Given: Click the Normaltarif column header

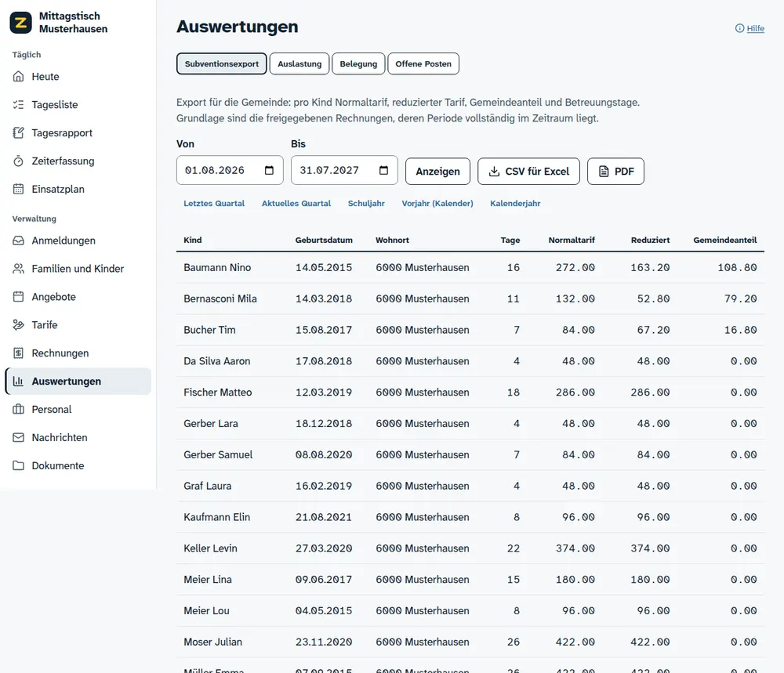Looking at the screenshot, I should [572, 240].
